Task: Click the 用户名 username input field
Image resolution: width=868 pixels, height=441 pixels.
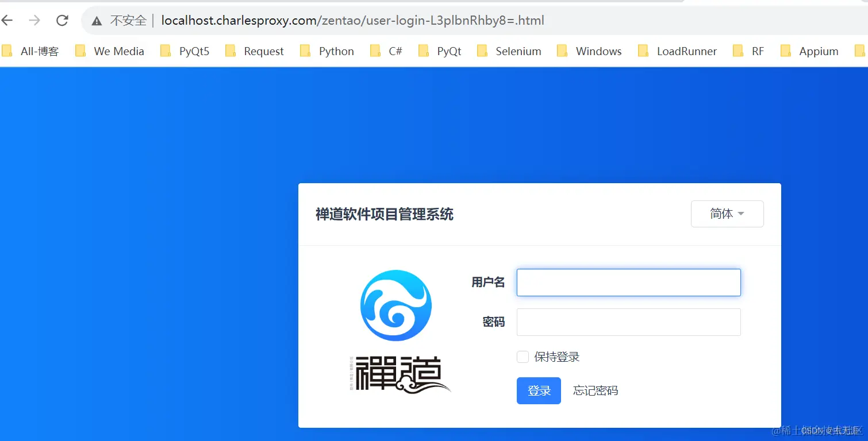Action: point(628,283)
